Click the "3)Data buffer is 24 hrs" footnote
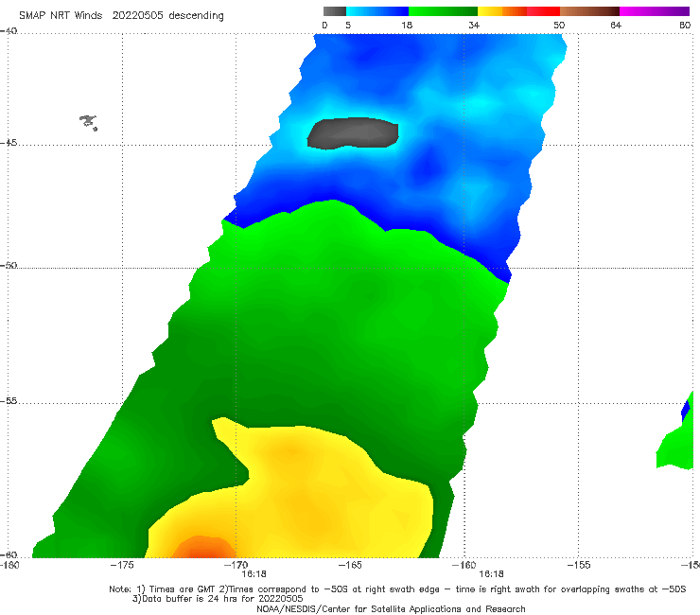This screenshot has width=700, height=615. coord(218,599)
